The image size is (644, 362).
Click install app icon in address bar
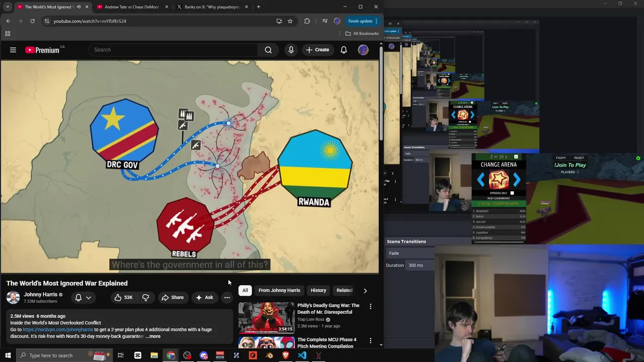click(x=279, y=21)
